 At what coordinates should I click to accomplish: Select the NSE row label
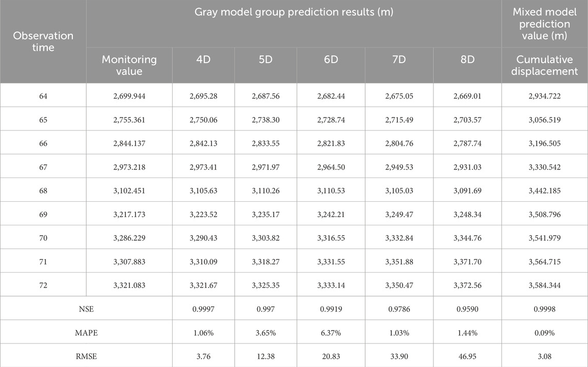(86, 309)
